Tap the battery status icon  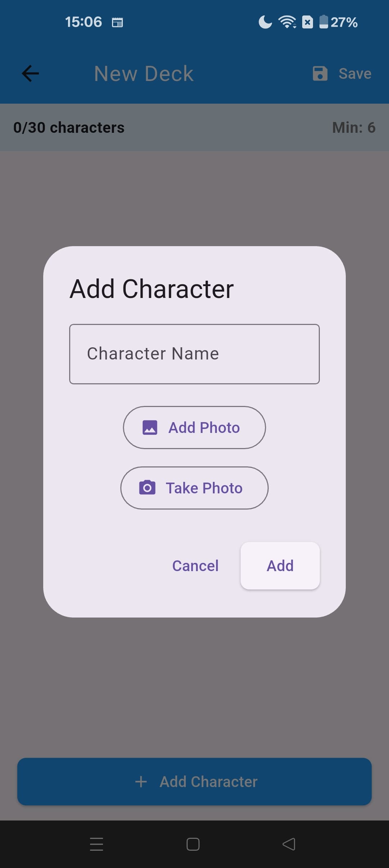(324, 22)
